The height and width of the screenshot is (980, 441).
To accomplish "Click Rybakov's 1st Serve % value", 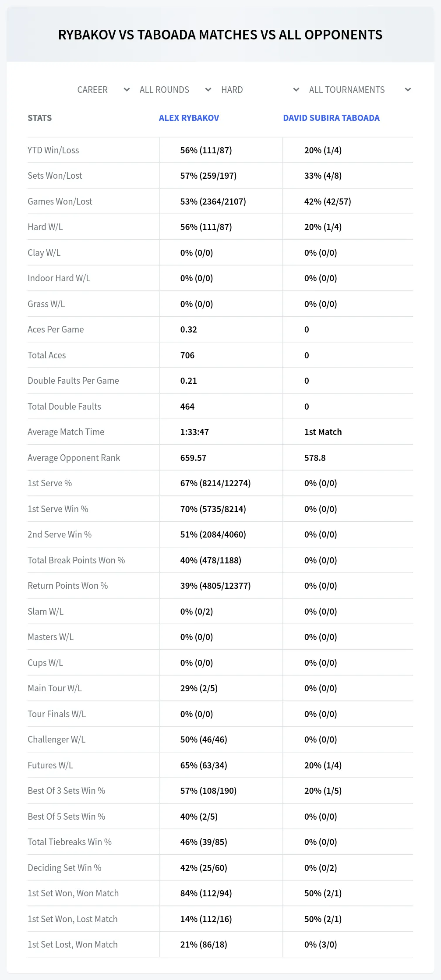I will pos(215,483).
